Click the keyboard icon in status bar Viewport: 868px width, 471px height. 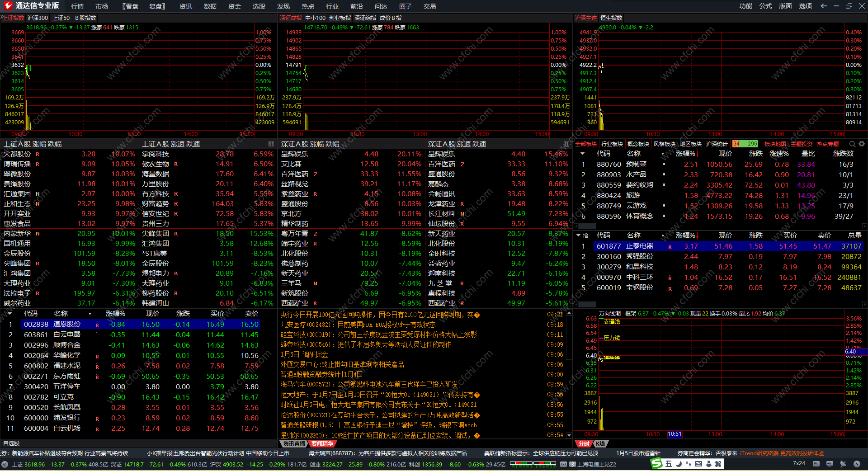pyautogui.click(x=816, y=464)
